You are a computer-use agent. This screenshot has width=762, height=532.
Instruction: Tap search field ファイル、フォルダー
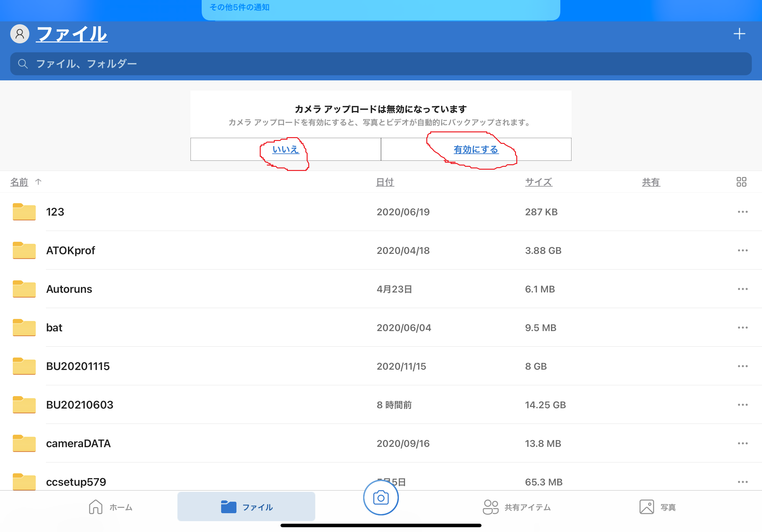tap(381, 64)
